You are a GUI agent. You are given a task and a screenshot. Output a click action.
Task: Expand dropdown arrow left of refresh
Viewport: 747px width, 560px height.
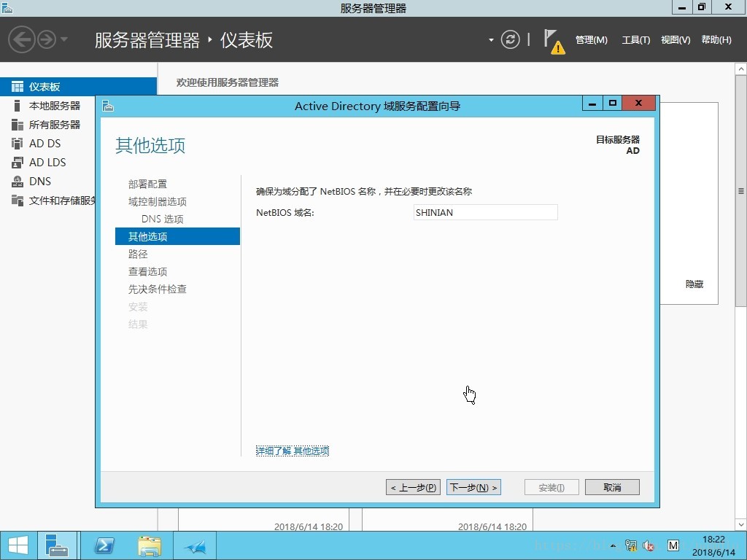(x=491, y=40)
